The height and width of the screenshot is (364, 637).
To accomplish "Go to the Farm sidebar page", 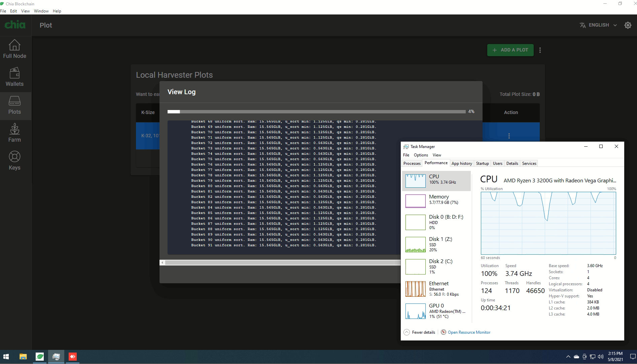I will click(x=14, y=133).
